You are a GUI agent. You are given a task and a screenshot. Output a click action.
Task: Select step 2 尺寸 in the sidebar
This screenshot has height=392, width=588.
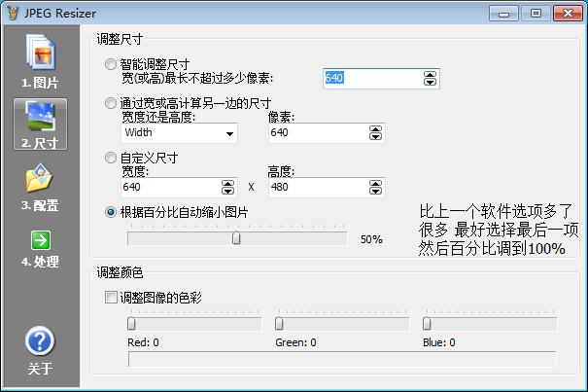pyautogui.click(x=41, y=125)
